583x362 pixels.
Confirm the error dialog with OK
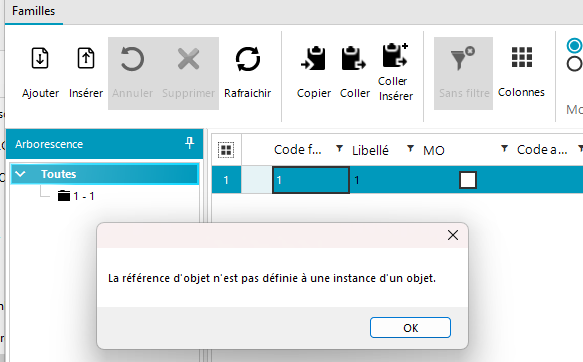click(410, 327)
